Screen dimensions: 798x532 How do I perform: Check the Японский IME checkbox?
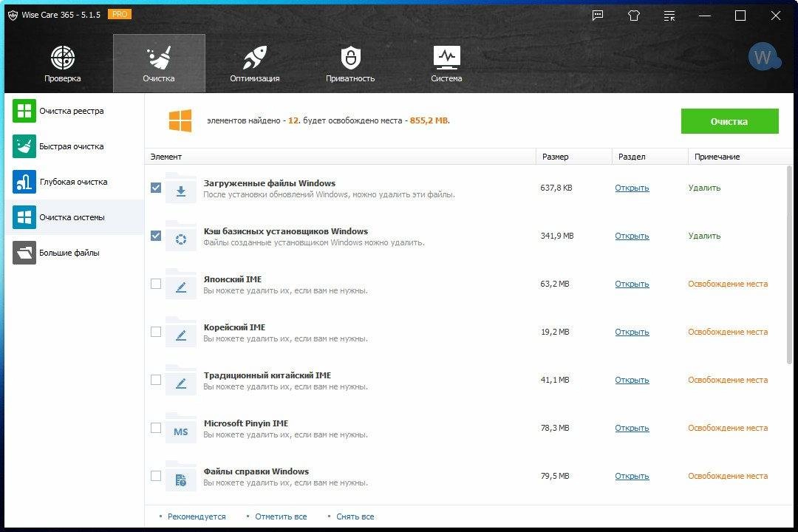tap(156, 284)
